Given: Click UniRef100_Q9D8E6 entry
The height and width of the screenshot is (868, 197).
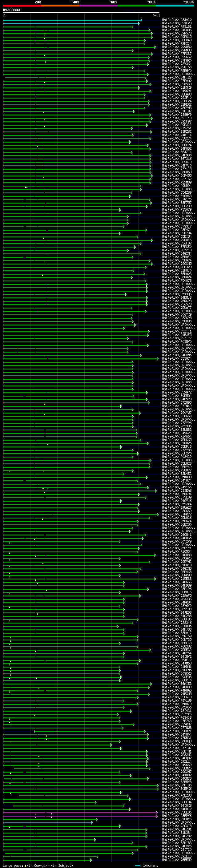Looking at the screenshot, I should point(177,240).
